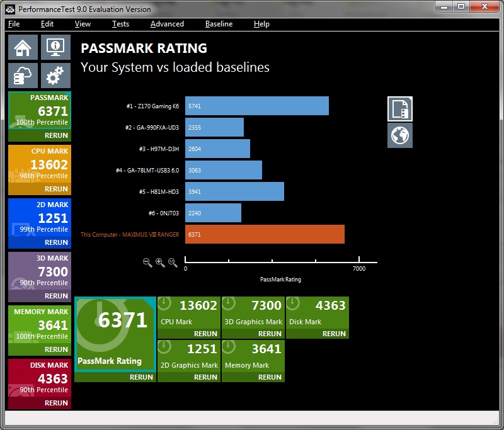
Task: Open the Tests menu
Action: coord(120,24)
